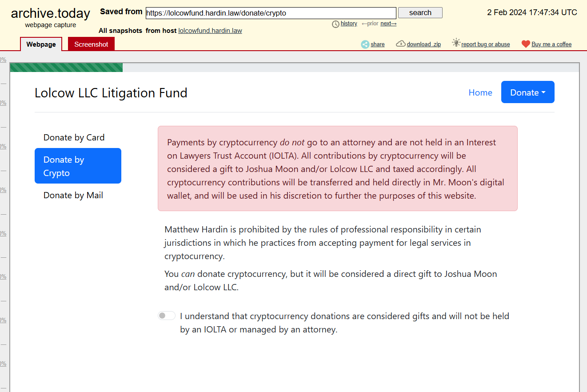Open the Donate dropdown button
This screenshot has height=392, width=587.
pyautogui.click(x=528, y=92)
